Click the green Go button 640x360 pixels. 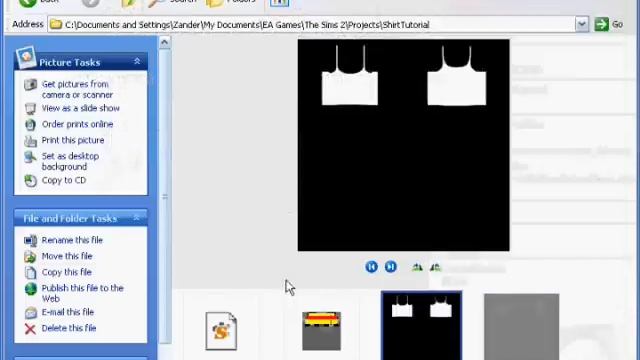609,24
